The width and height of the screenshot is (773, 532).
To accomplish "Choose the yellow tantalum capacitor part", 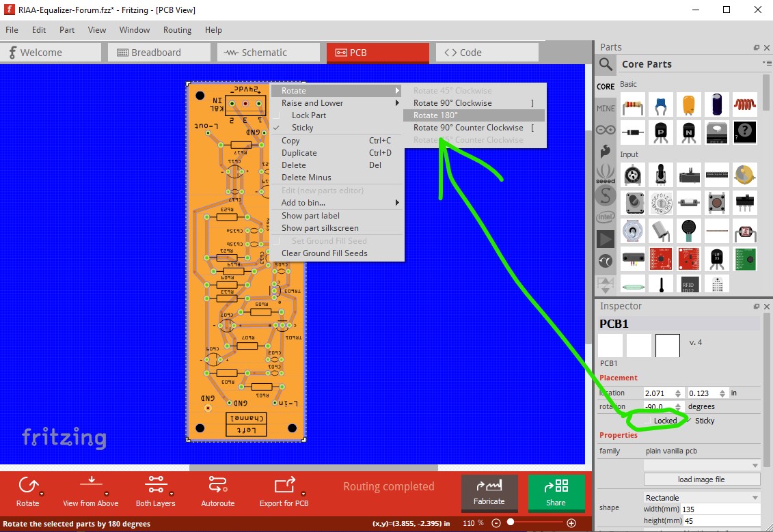I will click(689, 105).
